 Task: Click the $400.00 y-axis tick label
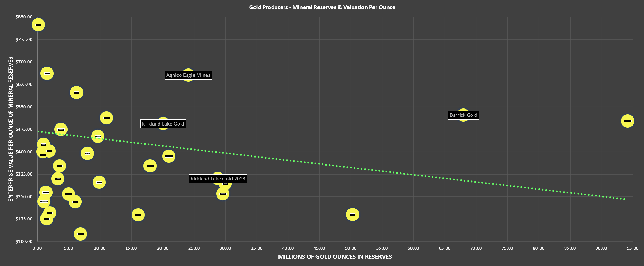tap(24, 152)
